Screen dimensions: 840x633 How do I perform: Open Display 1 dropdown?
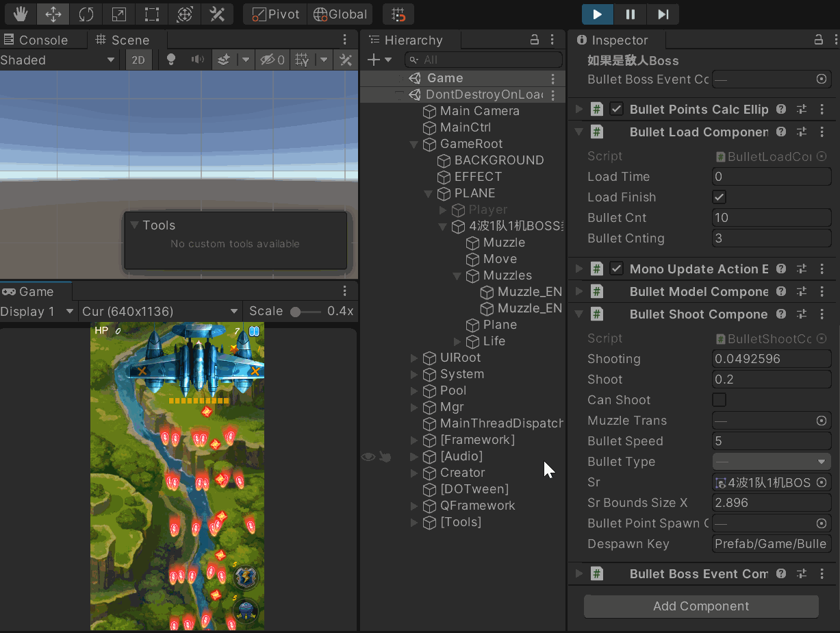[38, 311]
